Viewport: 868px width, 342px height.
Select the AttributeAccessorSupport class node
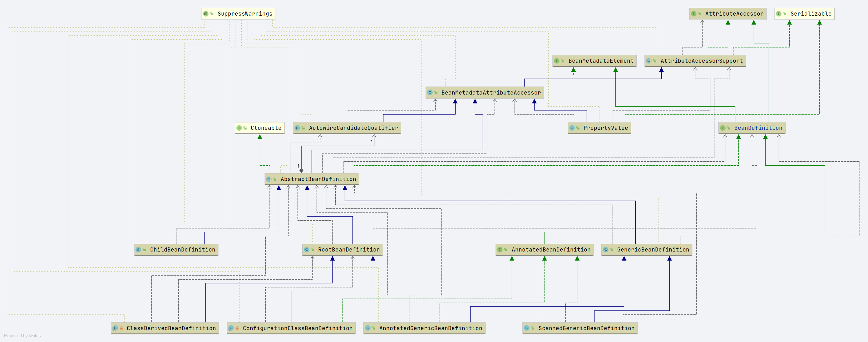tap(701, 61)
